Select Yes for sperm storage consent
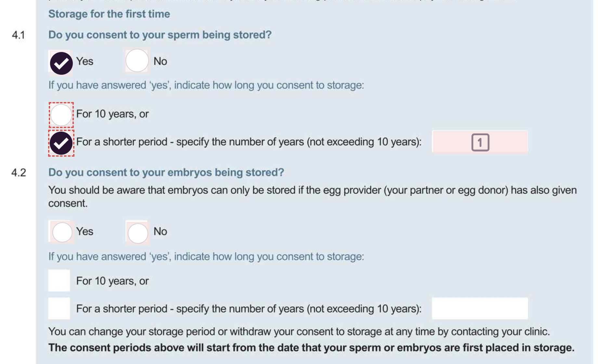This screenshot has height=364, width=602. pyautogui.click(x=61, y=63)
